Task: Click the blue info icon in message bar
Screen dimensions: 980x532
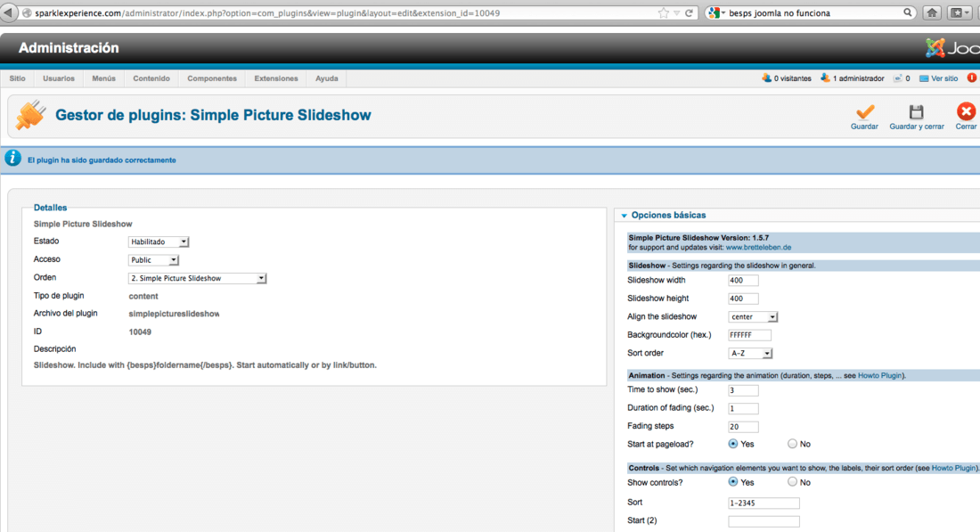Action: click(x=12, y=158)
